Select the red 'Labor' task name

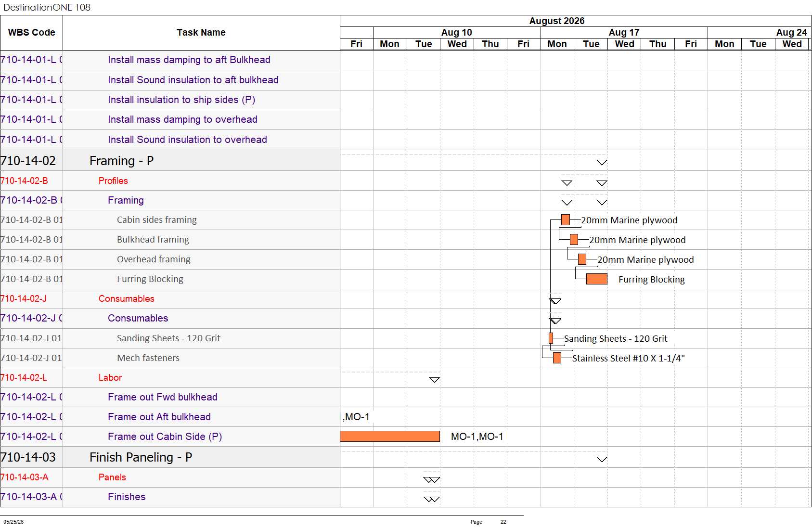click(x=110, y=378)
